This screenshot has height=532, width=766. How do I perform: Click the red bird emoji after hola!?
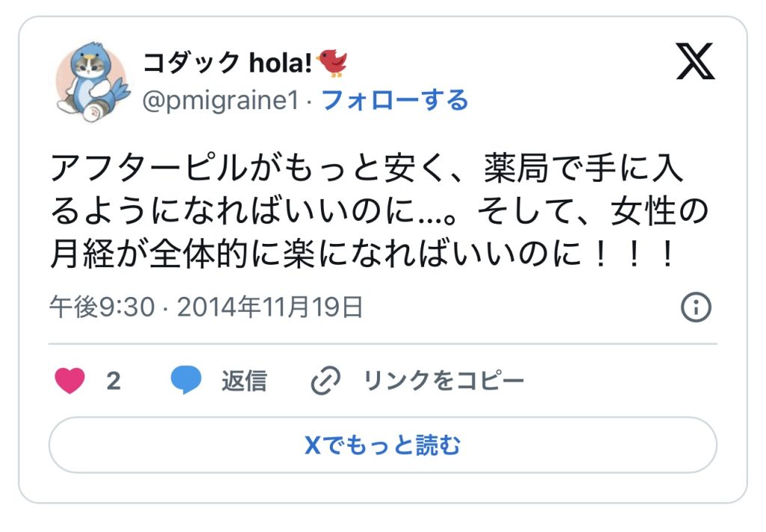(x=332, y=63)
